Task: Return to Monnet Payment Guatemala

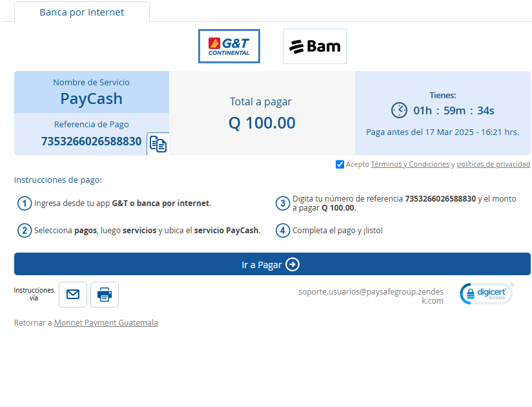Action: pos(106,323)
